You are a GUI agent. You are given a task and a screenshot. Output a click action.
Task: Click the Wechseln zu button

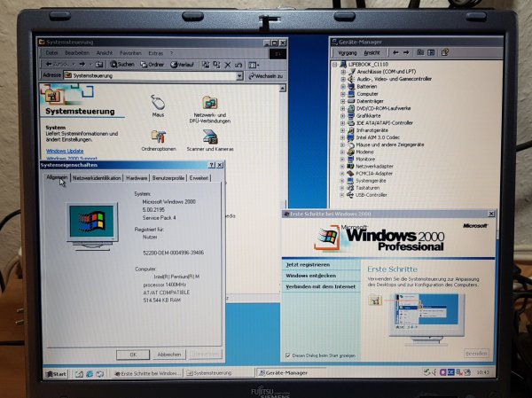click(x=266, y=76)
